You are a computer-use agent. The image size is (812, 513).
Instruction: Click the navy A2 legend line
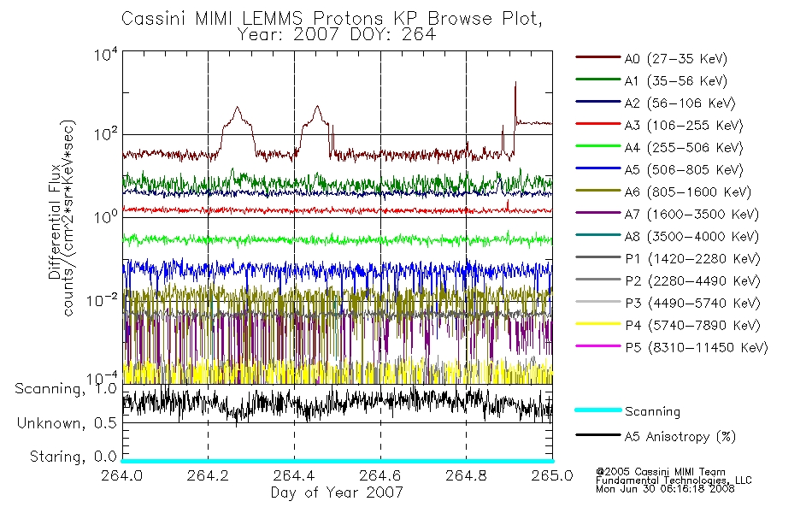(597, 102)
